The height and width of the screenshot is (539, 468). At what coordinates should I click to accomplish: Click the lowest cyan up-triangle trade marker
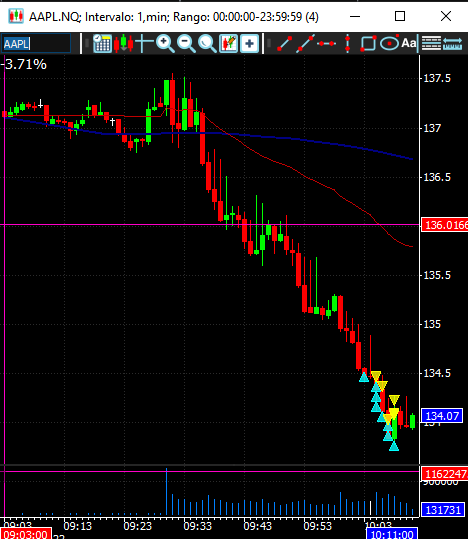pyautogui.click(x=394, y=446)
